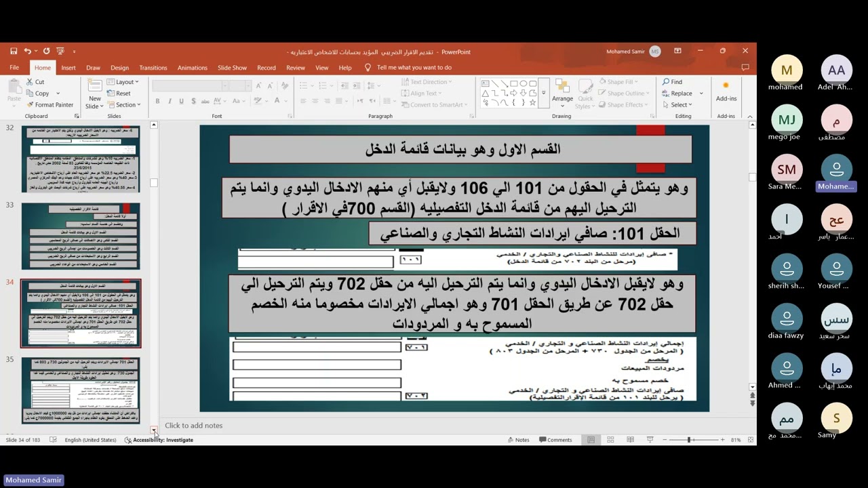Image resolution: width=868 pixels, height=488 pixels.
Task: Expand the Replace dropdown arrow
Action: [701, 94]
